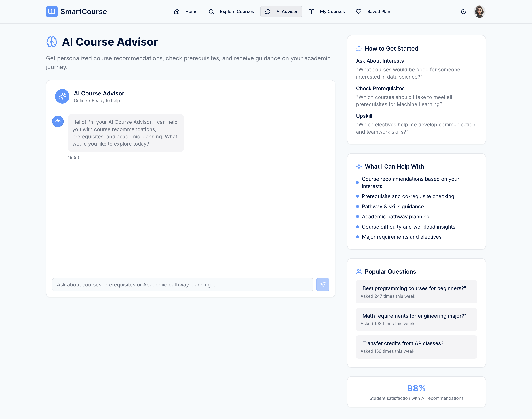Toggle dark mode with moon icon
This screenshot has width=532, height=419.
pyautogui.click(x=463, y=12)
